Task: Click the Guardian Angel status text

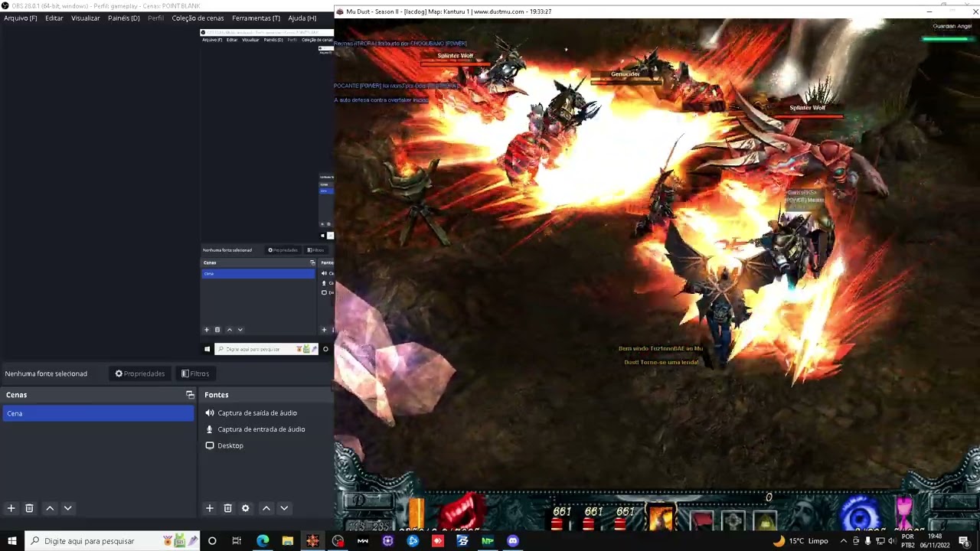Action: pos(952,26)
